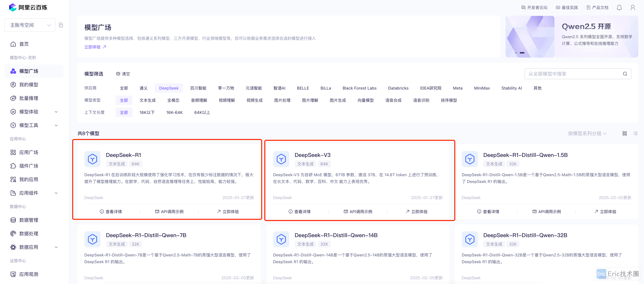Screen dimensions: 644x284
Task: Click DeepSeek-R1-Distill-Qwen-7B model icon
Action: point(92,239)
